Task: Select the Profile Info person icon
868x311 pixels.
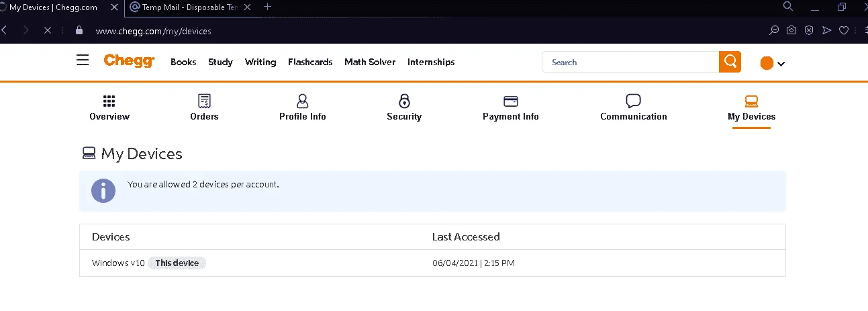Action: tap(303, 101)
